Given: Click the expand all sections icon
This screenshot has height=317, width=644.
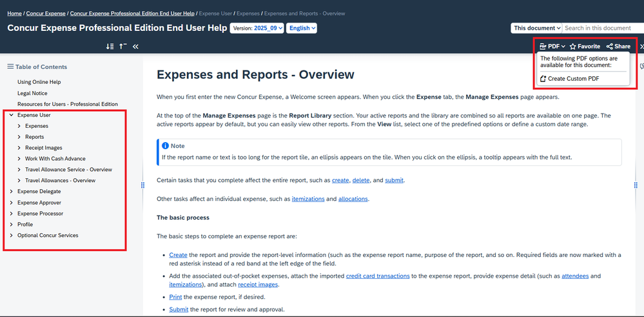Looking at the screenshot, I should (110, 46).
